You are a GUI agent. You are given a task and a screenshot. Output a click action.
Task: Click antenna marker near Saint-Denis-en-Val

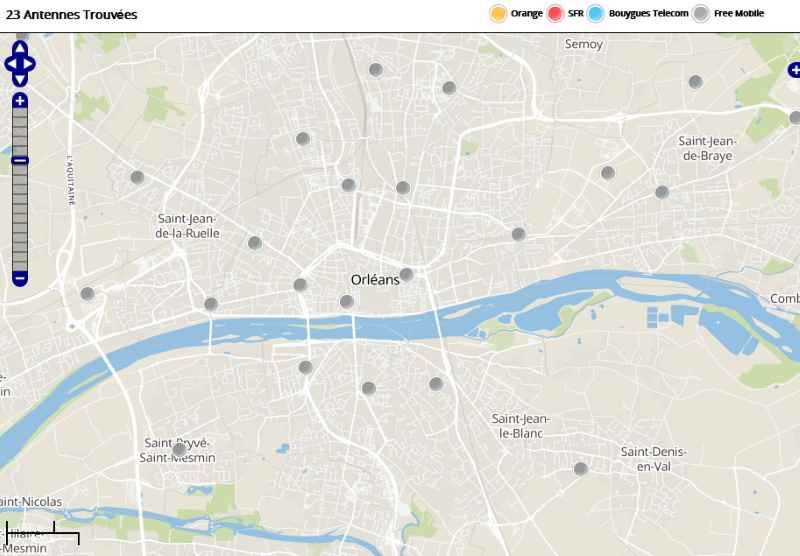[580, 468]
